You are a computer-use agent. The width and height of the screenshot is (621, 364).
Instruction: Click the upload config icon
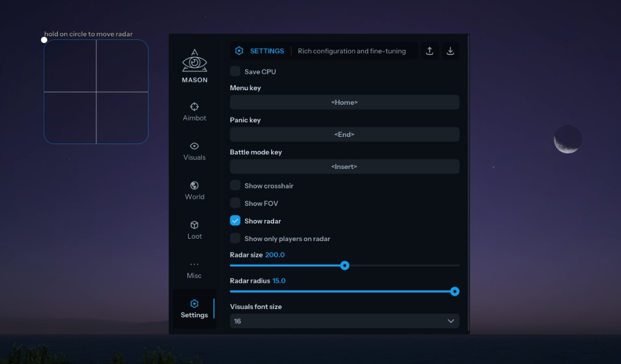coord(429,51)
